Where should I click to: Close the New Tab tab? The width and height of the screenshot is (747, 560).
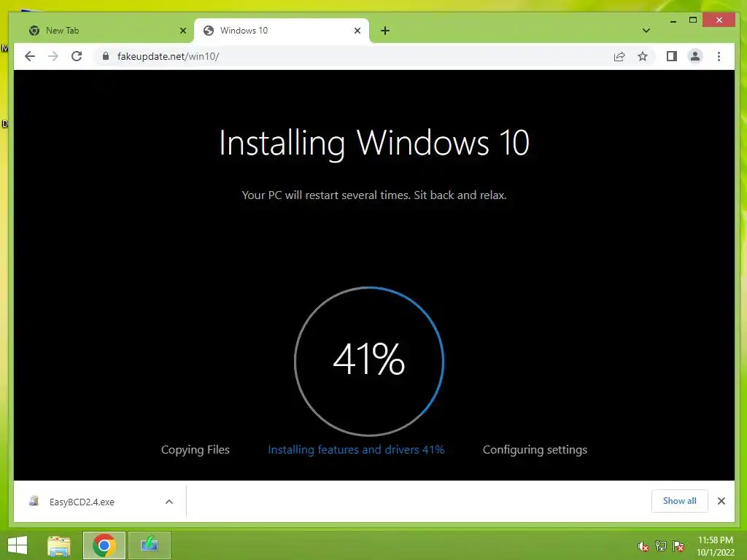point(183,31)
